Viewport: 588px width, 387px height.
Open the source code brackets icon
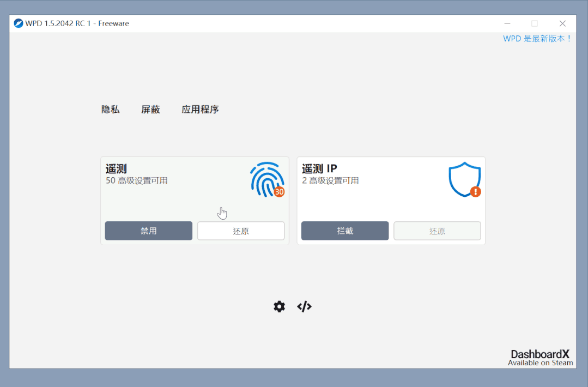coord(304,306)
